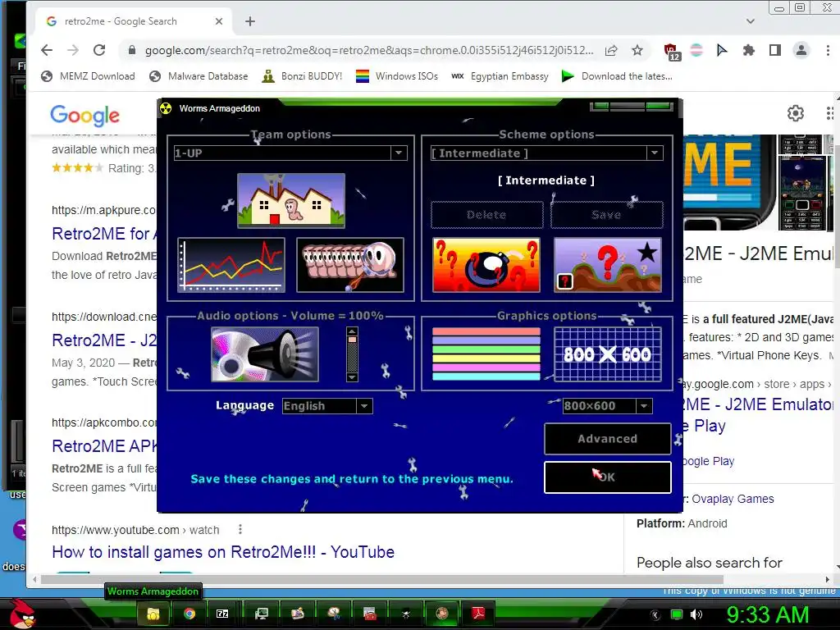Click the OK button
The width and height of the screenshot is (840, 630).
click(608, 477)
